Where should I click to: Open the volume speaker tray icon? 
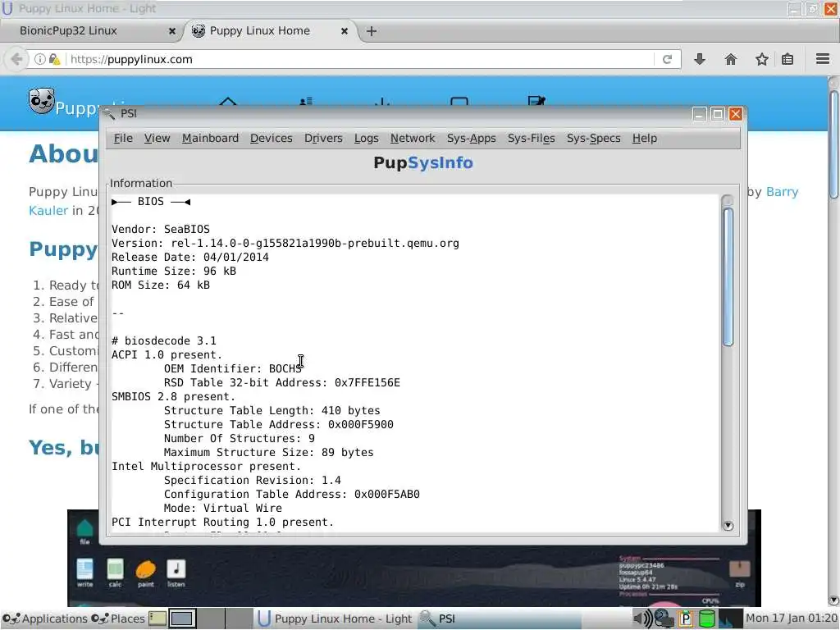pos(642,619)
